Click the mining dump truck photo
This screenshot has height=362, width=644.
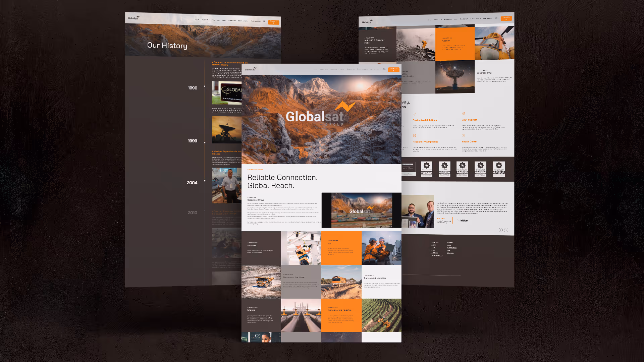pyautogui.click(x=261, y=282)
